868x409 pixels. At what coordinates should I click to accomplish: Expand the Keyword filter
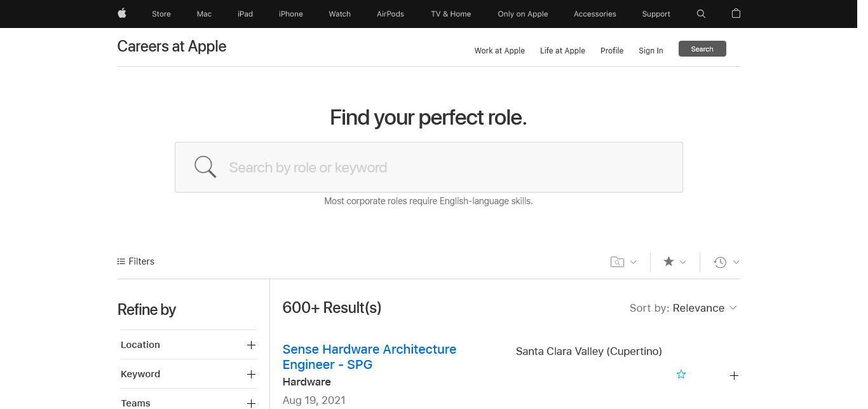click(251, 374)
